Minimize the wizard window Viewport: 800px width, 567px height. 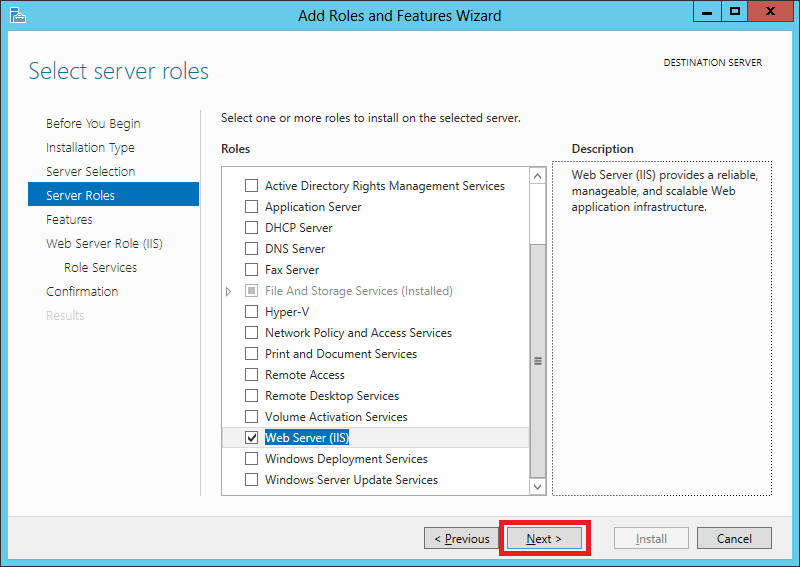tap(707, 12)
